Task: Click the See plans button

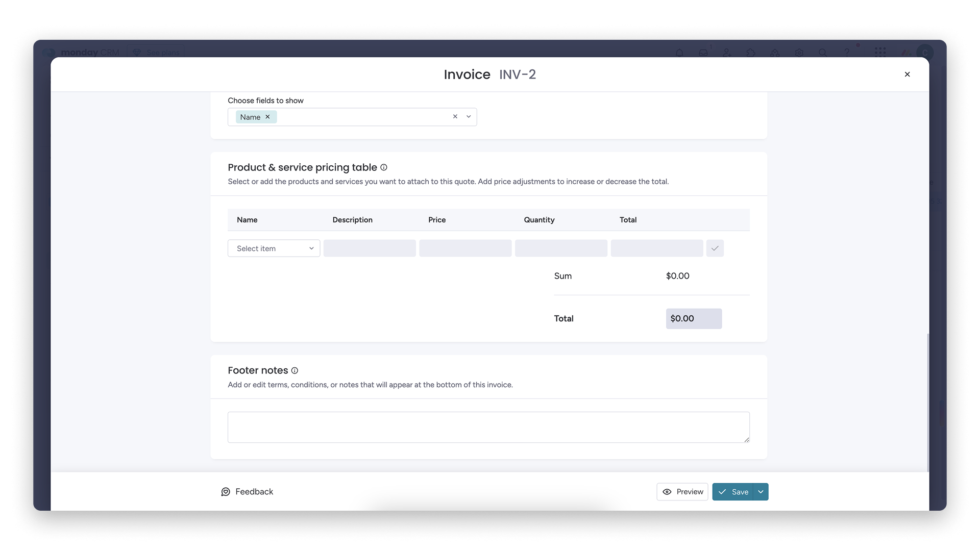Action: [156, 52]
